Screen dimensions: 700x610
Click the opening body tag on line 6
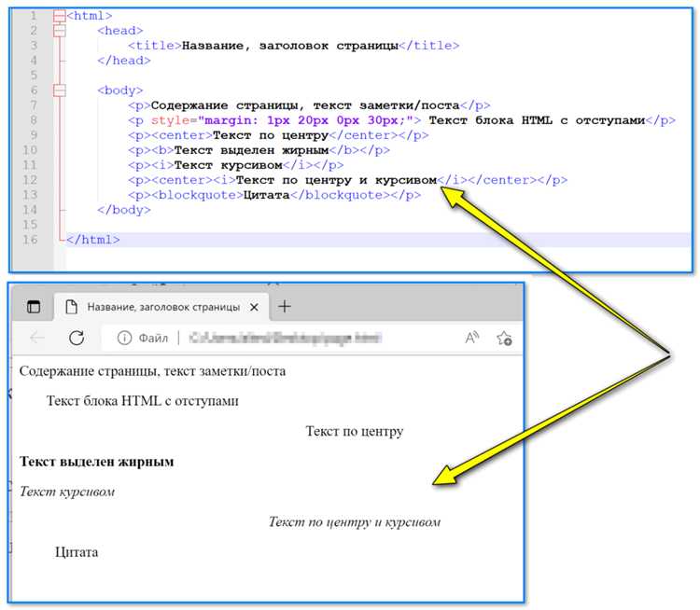pos(119,90)
